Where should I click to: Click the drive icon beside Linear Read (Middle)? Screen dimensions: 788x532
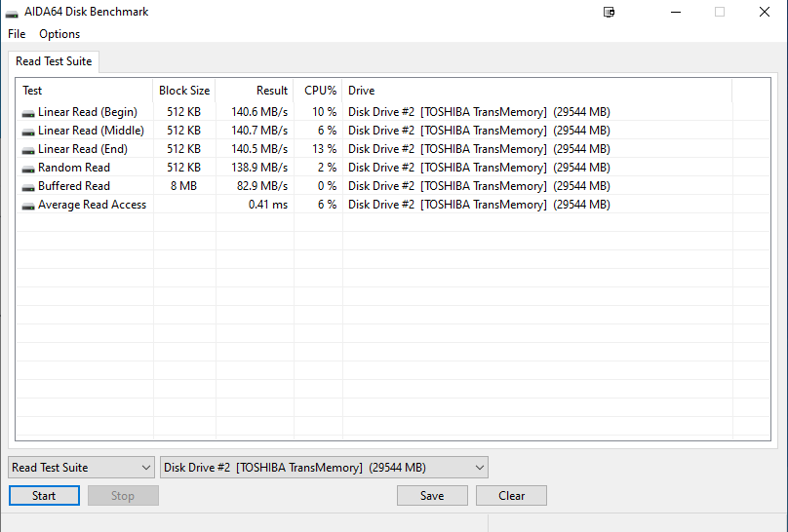(28, 132)
